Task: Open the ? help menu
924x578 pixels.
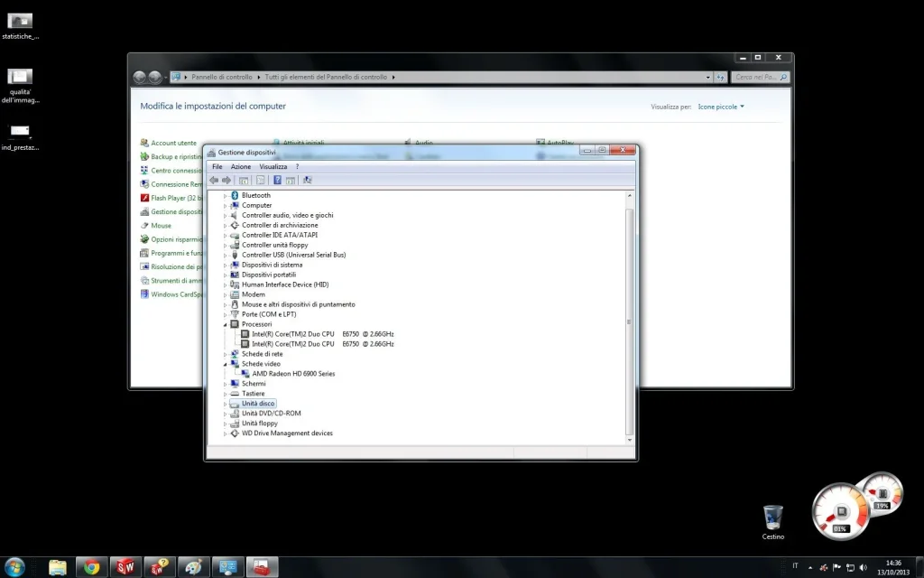Action: 297,167
